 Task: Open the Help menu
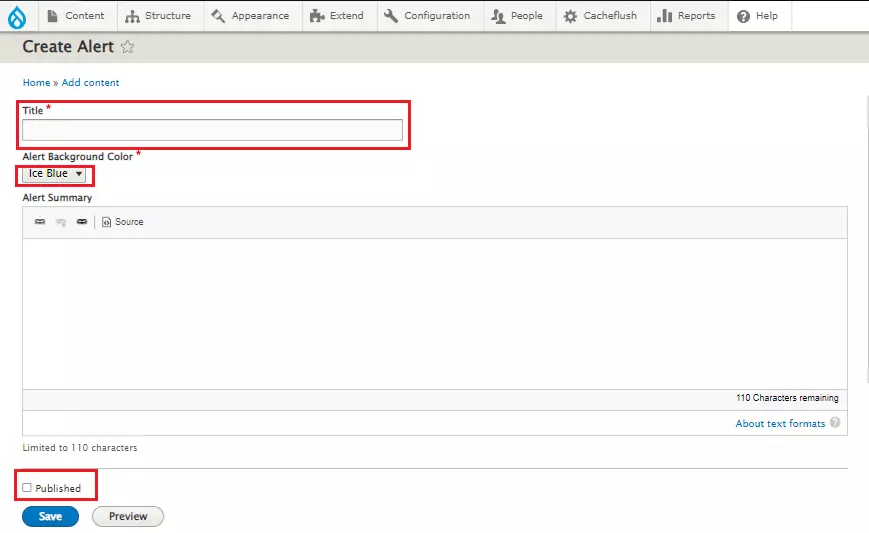tap(758, 16)
